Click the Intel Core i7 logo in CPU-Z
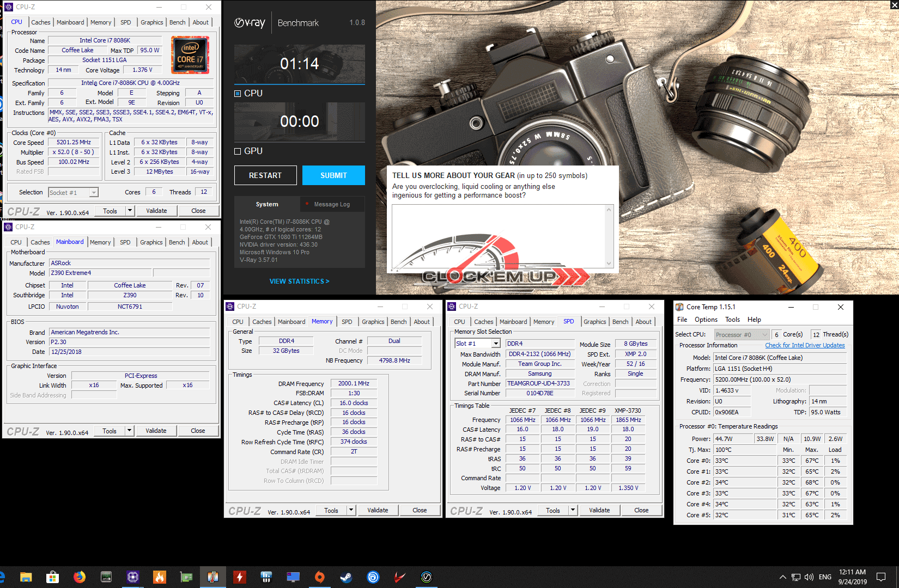 click(x=190, y=55)
